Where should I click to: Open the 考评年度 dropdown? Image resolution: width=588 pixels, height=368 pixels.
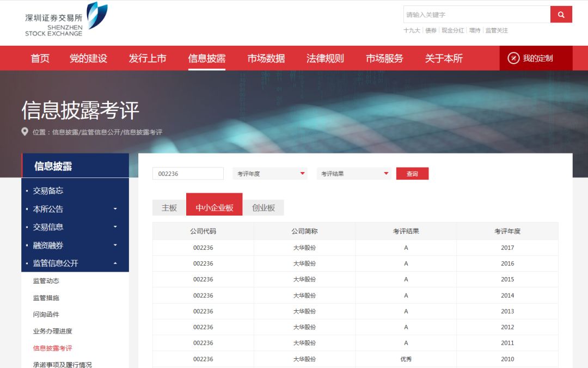pos(270,174)
